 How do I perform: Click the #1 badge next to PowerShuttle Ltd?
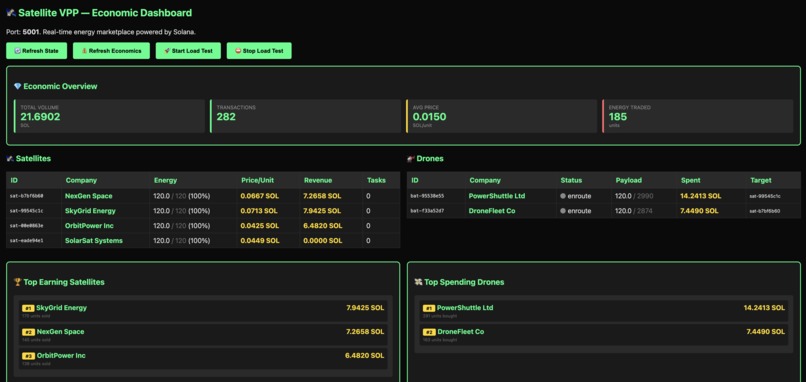point(429,308)
